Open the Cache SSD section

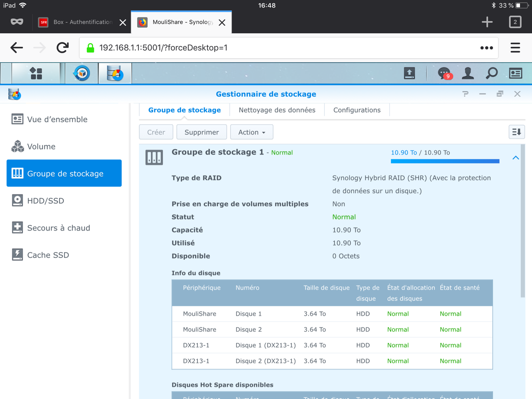click(x=64, y=255)
